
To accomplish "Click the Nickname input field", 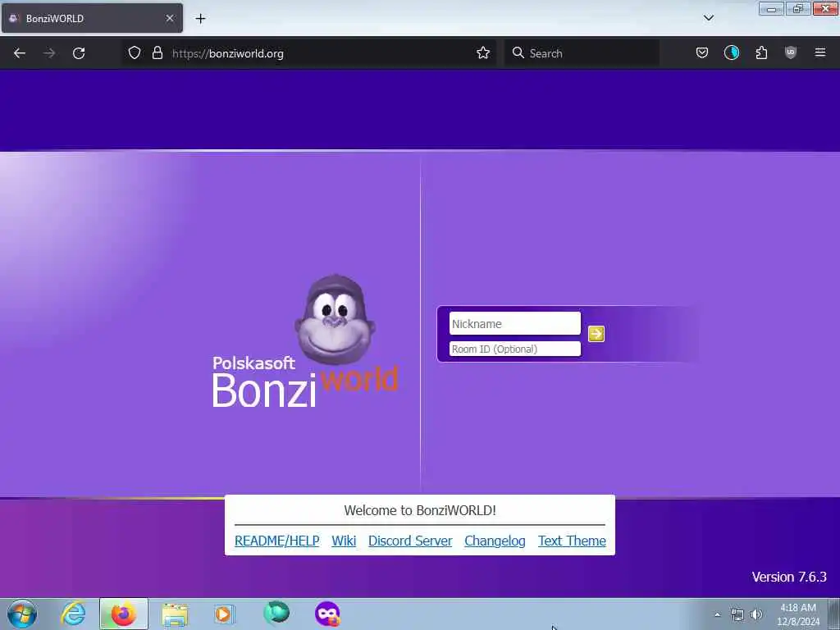I will coord(515,323).
